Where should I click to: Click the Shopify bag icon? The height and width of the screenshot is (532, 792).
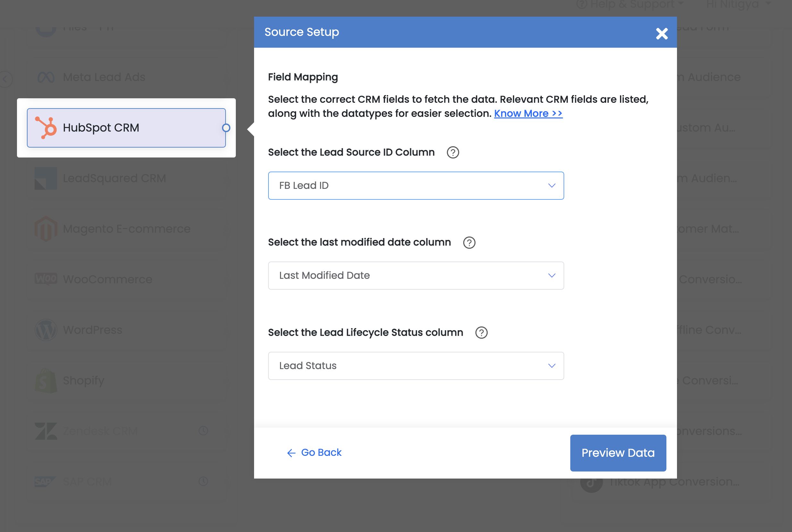46,381
